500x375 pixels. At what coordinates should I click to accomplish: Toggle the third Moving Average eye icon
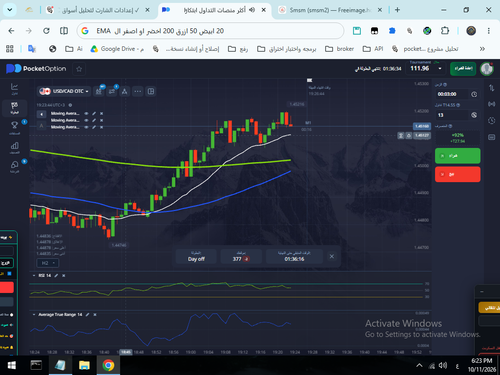tap(86, 127)
